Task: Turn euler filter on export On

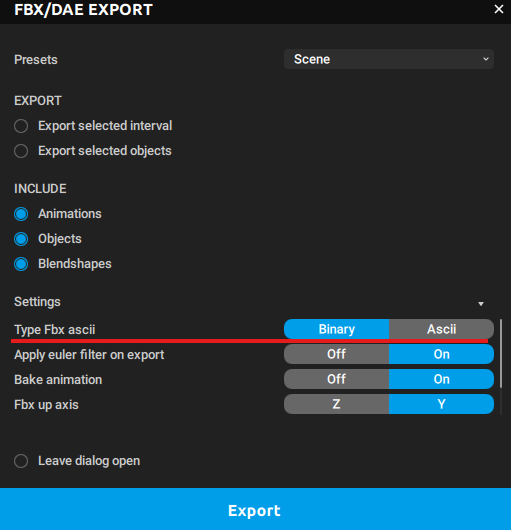Action: [x=441, y=354]
